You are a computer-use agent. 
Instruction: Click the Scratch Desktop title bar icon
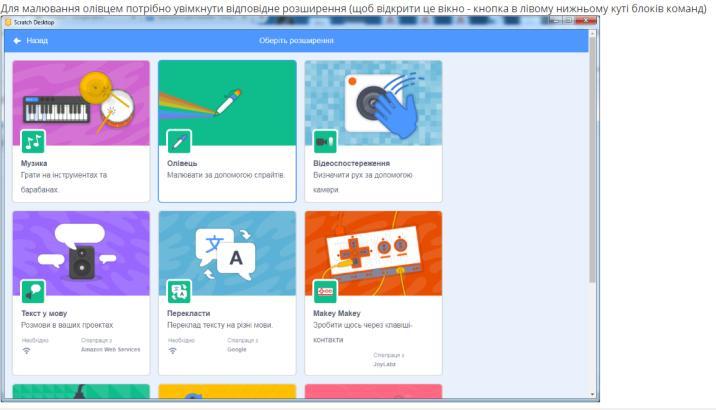point(8,22)
